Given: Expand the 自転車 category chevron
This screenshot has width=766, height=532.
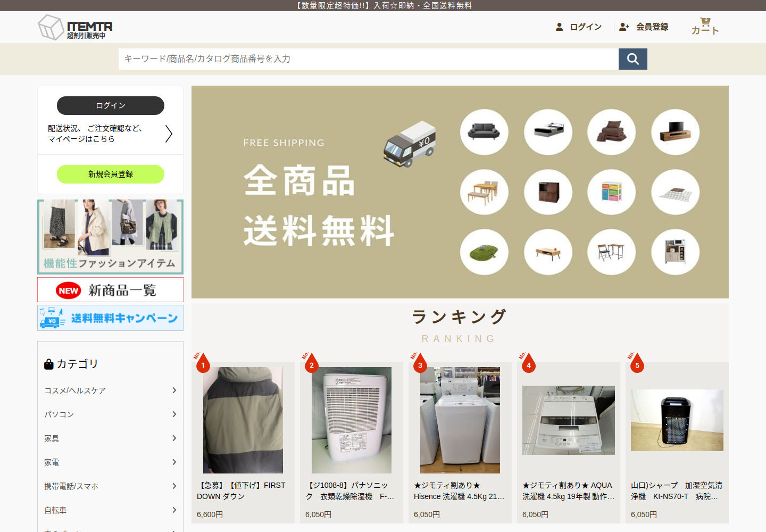Looking at the screenshot, I should point(174,510).
